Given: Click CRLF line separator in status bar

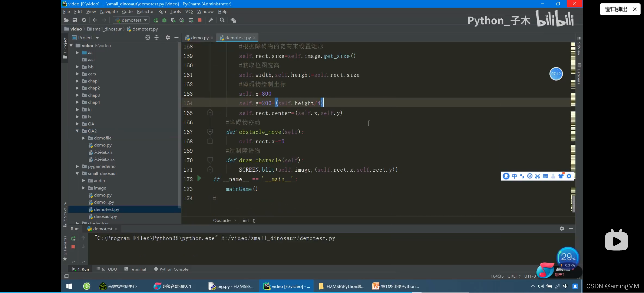Looking at the screenshot, I should coord(514,276).
